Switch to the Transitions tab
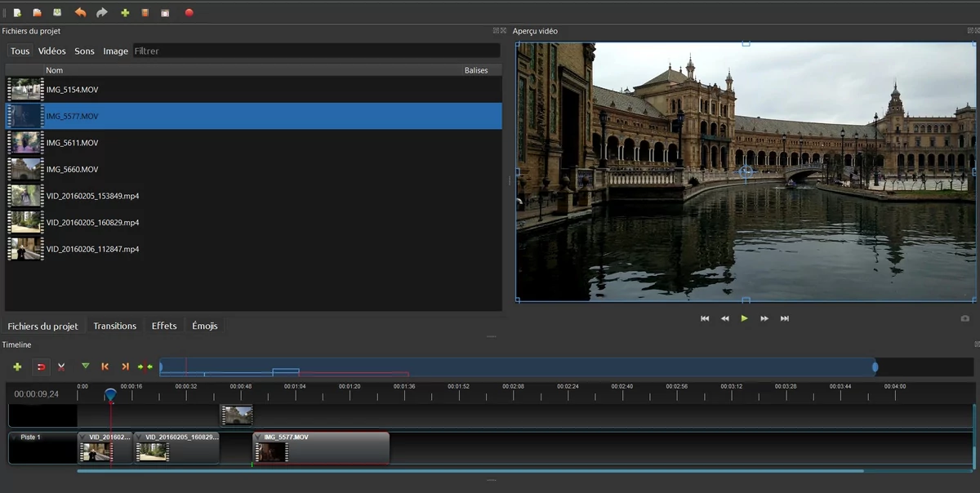Image resolution: width=980 pixels, height=493 pixels. (115, 326)
